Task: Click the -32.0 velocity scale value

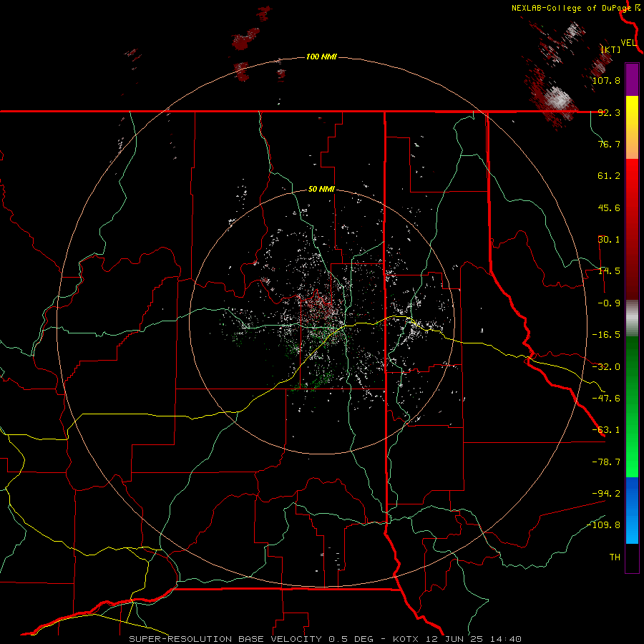Action: coord(606,367)
